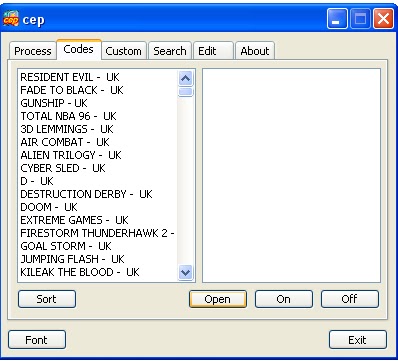Click the On button
This screenshot has width=398, height=361.
tap(284, 299)
